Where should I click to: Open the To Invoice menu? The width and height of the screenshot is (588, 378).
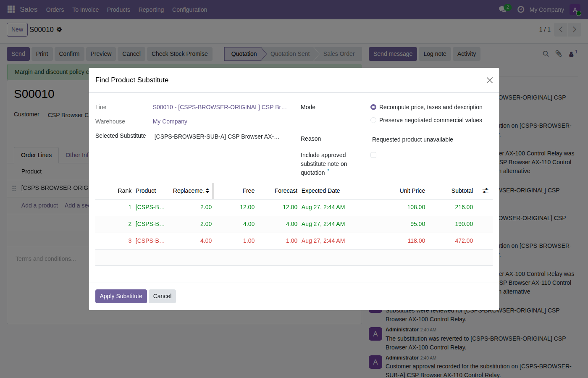[85, 10]
